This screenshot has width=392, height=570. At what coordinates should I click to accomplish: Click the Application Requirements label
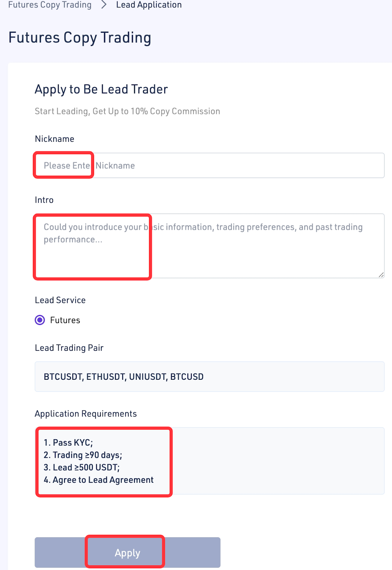(x=86, y=414)
